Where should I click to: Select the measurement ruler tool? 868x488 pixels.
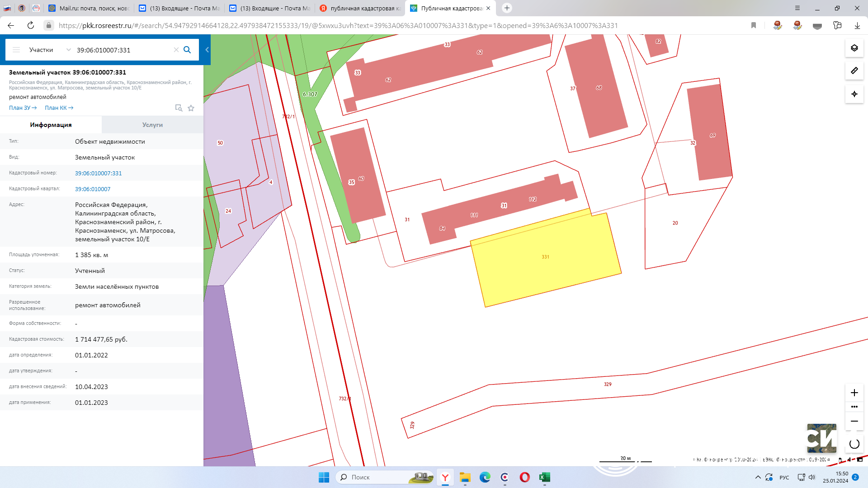tap(854, 71)
